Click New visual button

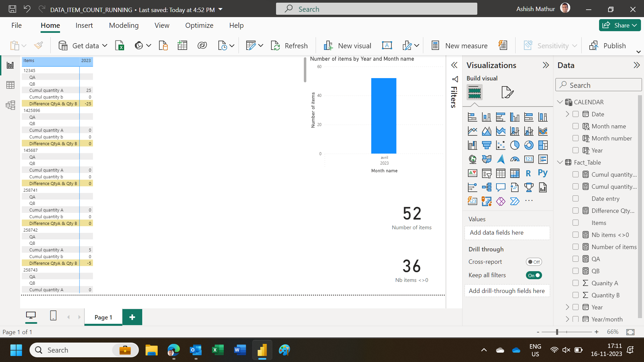pos(347,46)
